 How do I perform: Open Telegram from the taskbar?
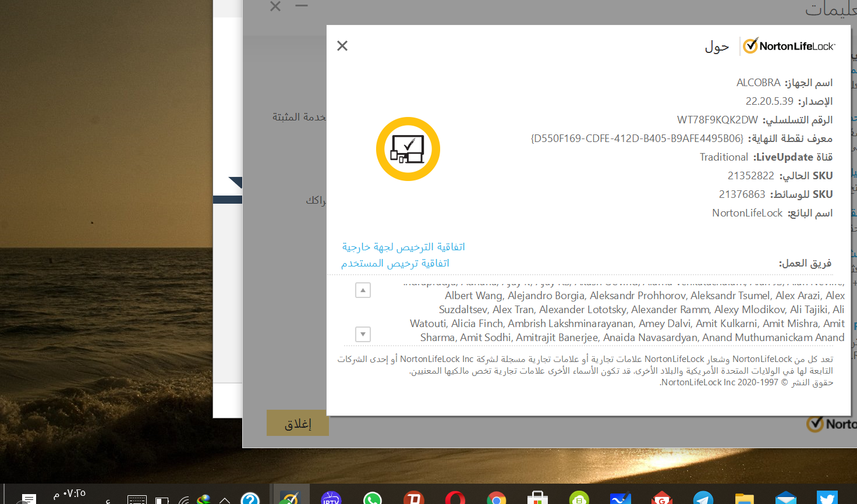[x=703, y=498]
